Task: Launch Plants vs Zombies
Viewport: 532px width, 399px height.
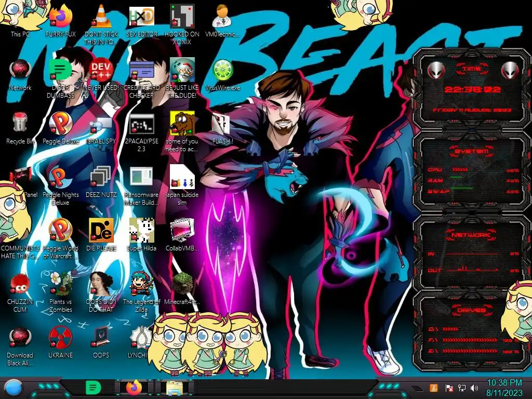Action: click(x=61, y=293)
